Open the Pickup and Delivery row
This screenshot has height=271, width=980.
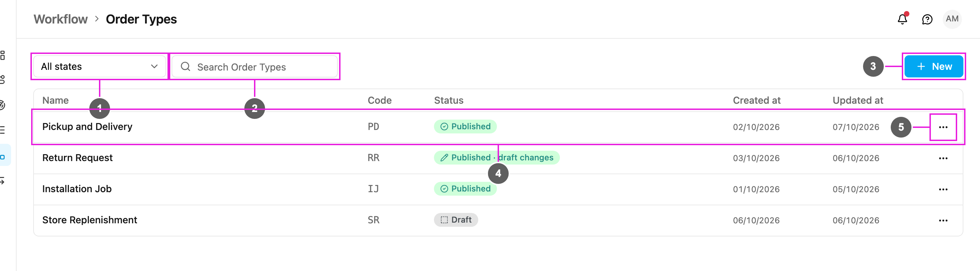pos(498,127)
